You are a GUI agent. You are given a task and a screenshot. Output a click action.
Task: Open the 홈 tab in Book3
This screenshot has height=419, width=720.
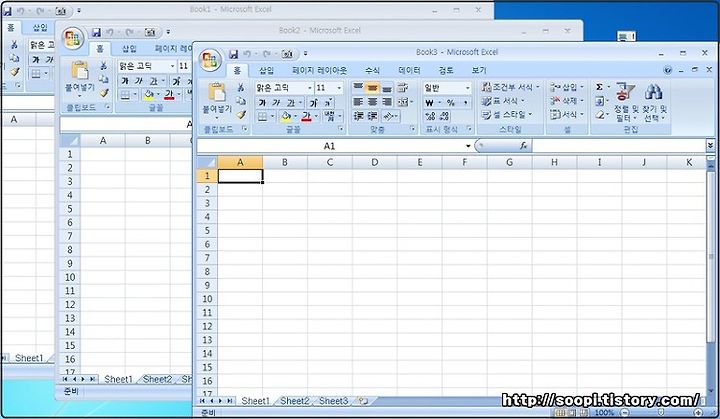click(237, 71)
